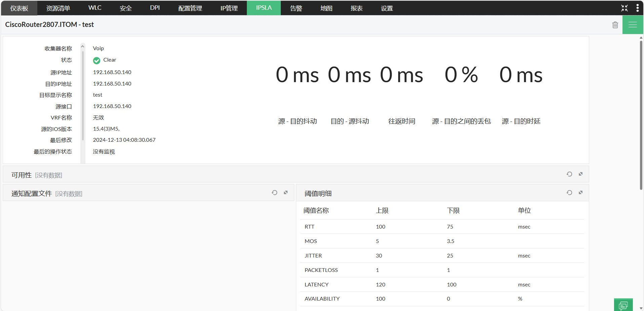The height and width of the screenshot is (311, 644).
Task: Navigate to the IP管理 tab
Action: pos(229,8)
